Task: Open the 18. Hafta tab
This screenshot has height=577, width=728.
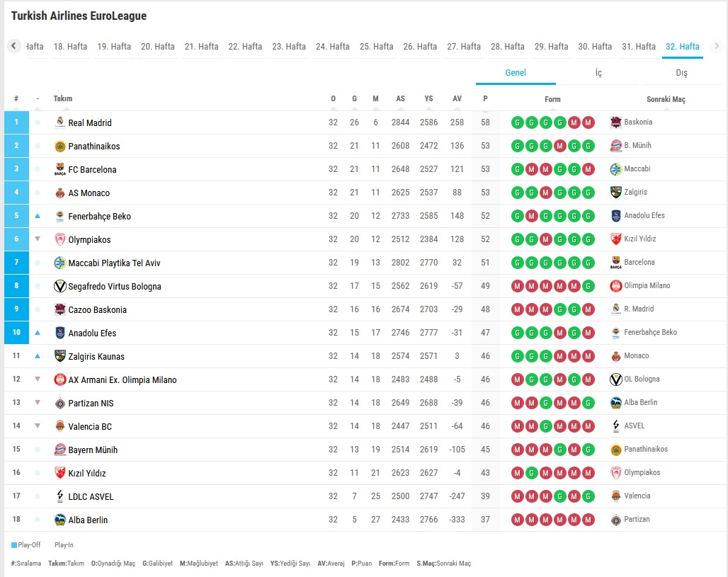Action: pyautogui.click(x=70, y=47)
